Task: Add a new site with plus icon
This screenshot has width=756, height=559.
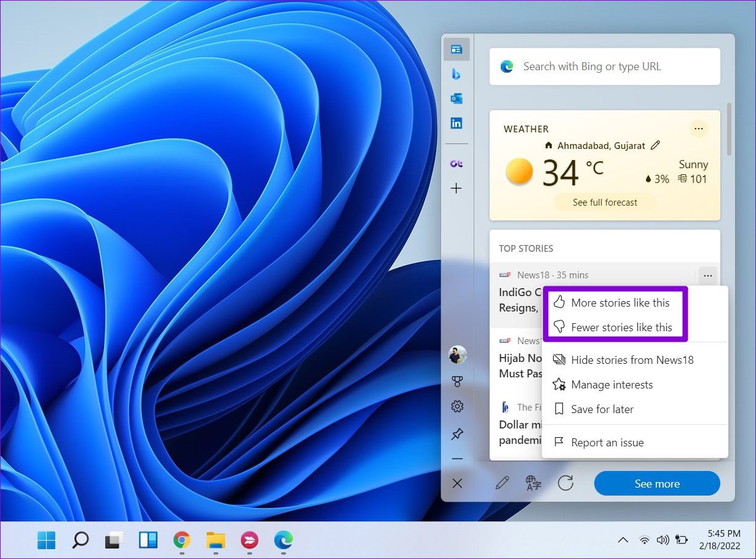Action: (456, 188)
